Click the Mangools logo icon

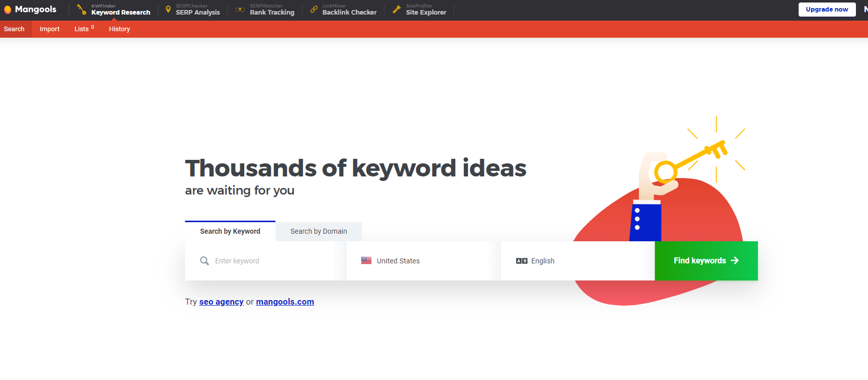click(8, 10)
